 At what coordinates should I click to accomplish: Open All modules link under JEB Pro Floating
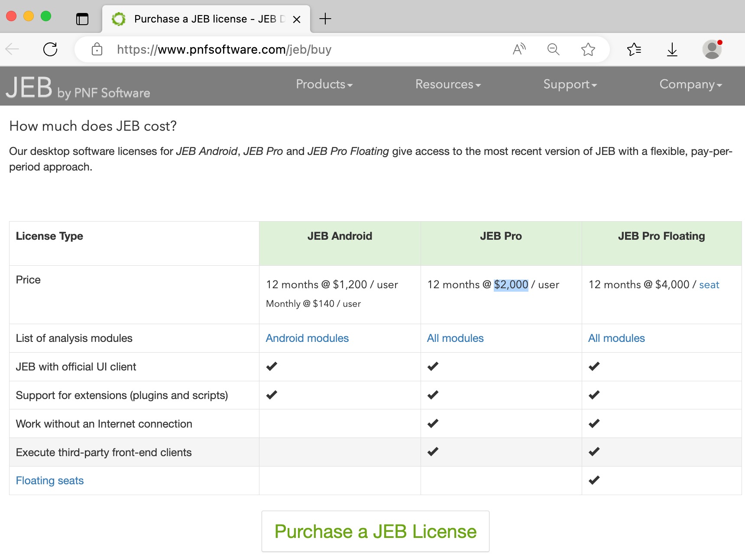616,338
